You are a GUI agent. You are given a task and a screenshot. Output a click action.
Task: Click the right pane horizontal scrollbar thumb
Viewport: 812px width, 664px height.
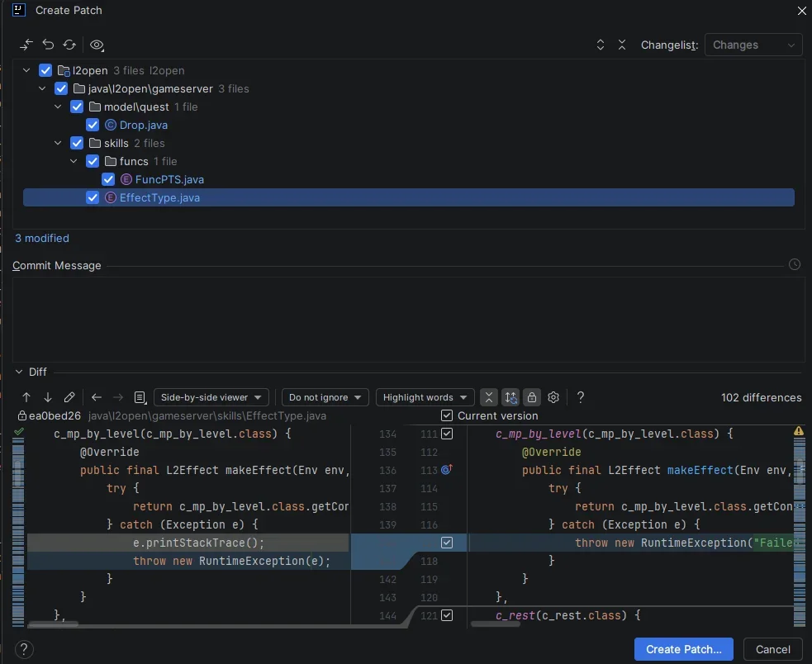point(496,624)
